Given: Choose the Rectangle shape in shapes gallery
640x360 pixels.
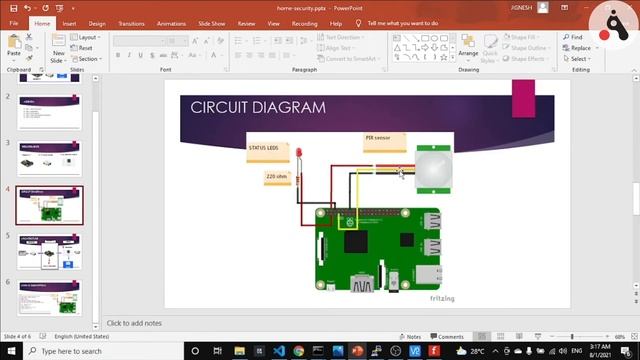Looking at the screenshot, I should click(x=425, y=38).
